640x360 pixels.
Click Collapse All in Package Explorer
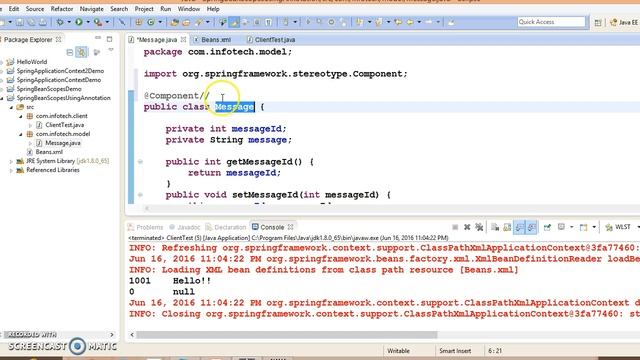(x=70, y=52)
